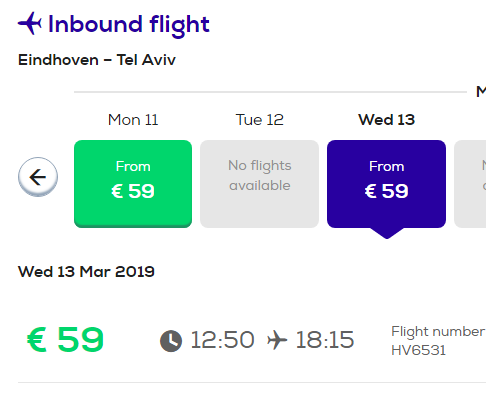Viewport: 486px width, 403px height.
Task: Click the Wed 13 Mar 2019 date heading
Action: coord(86,272)
